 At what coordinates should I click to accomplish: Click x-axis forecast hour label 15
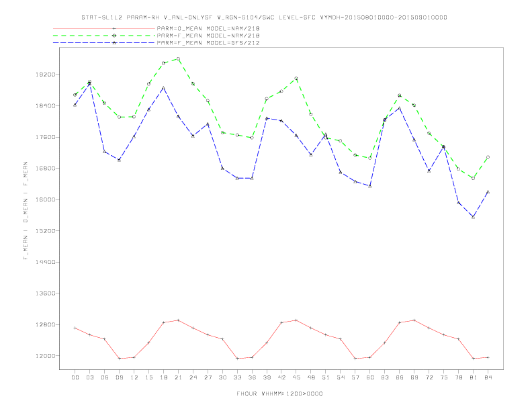(x=148, y=377)
